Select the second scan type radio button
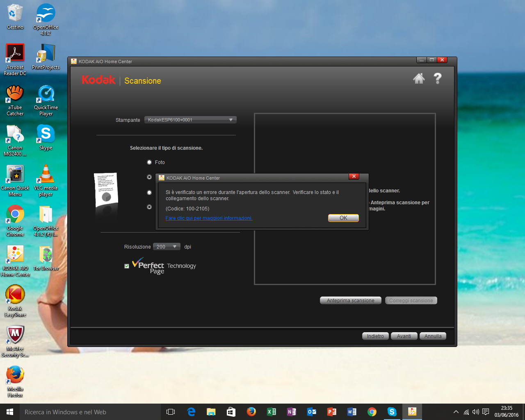This screenshot has height=420, width=525. tap(149, 177)
